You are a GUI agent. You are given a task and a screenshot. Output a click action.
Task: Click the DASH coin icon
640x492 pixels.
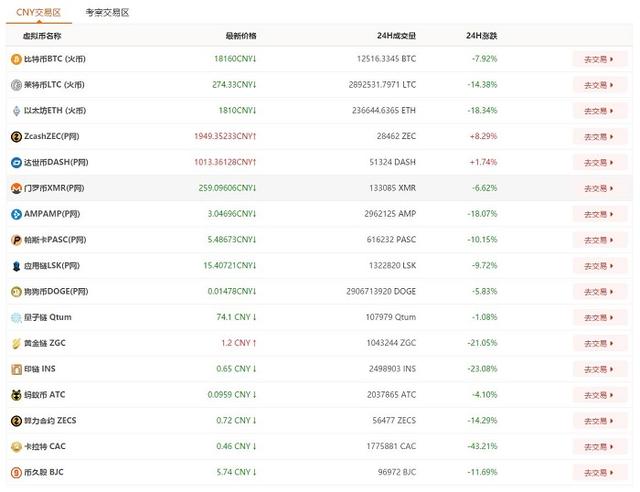[x=16, y=163]
